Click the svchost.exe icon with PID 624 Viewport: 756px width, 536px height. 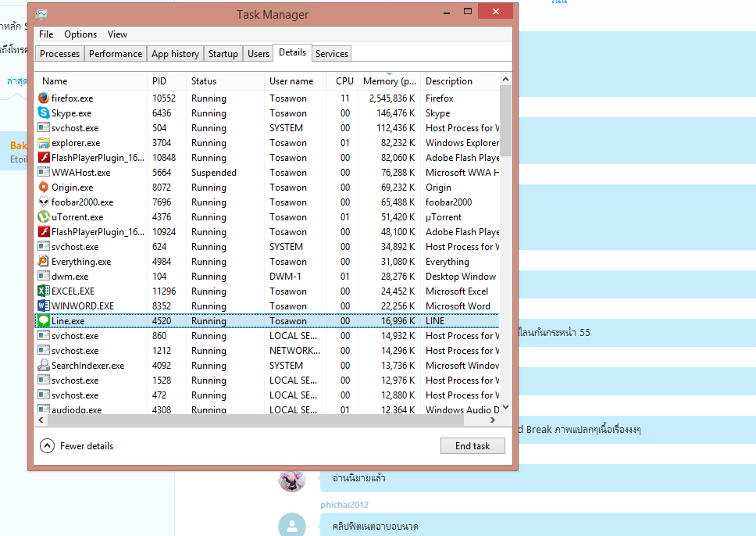point(44,247)
